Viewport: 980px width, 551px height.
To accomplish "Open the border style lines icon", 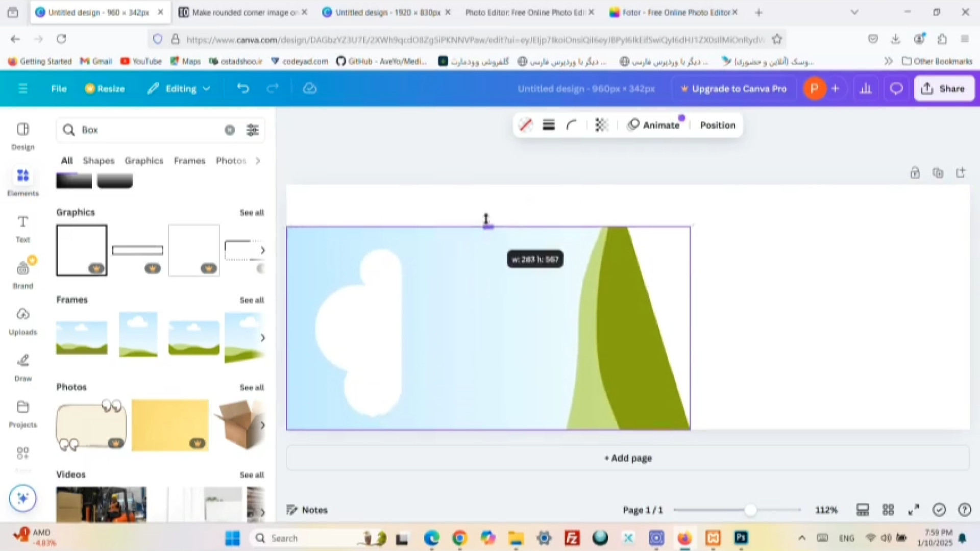I will pyautogui.click(x=549, y=125).
